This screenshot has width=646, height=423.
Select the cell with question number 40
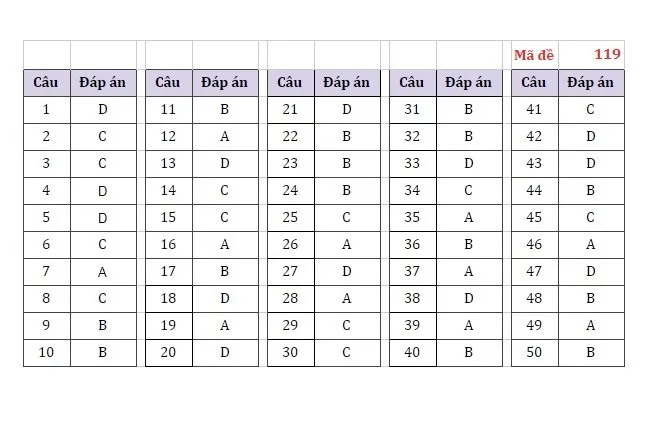point(412,353)
